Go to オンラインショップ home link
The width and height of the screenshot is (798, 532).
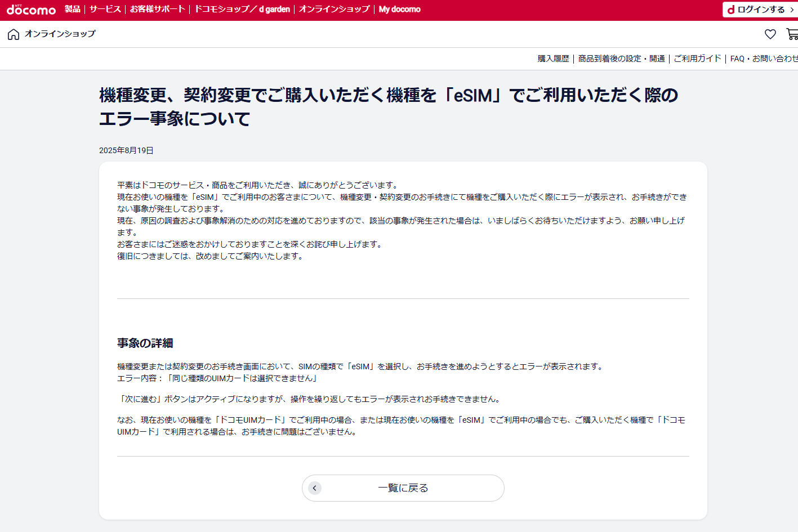tap(60, 34)
